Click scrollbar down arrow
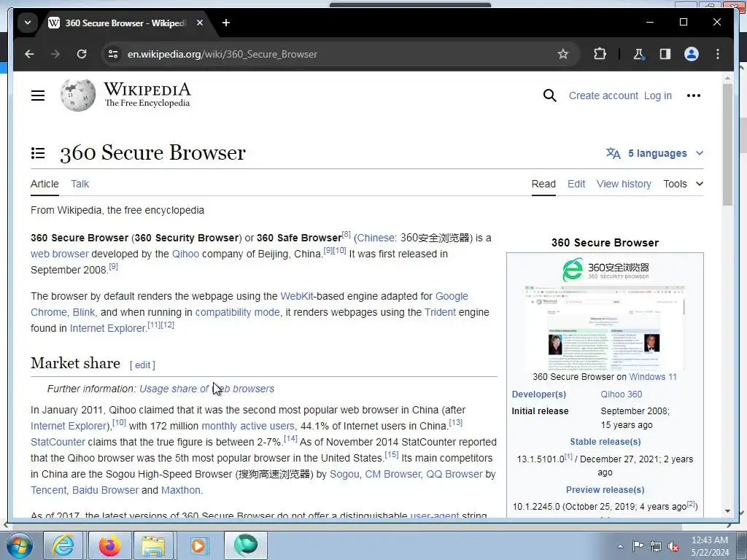This screenshot has width=747, height=560. [727, 511]
